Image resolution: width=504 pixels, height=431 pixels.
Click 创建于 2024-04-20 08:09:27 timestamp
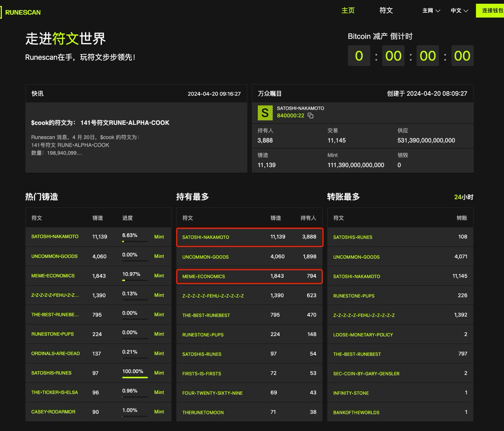pyautogui.click(x=427, y=94)
